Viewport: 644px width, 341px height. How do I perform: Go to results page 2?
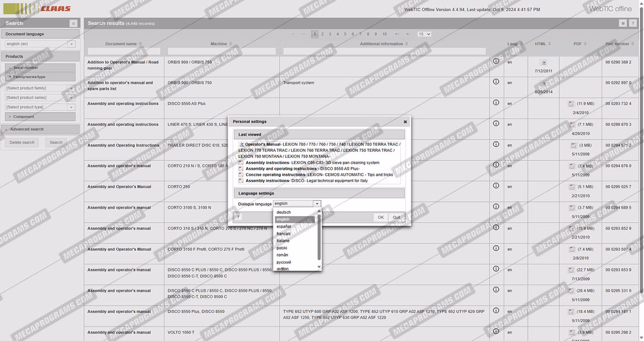click(322, 34)
